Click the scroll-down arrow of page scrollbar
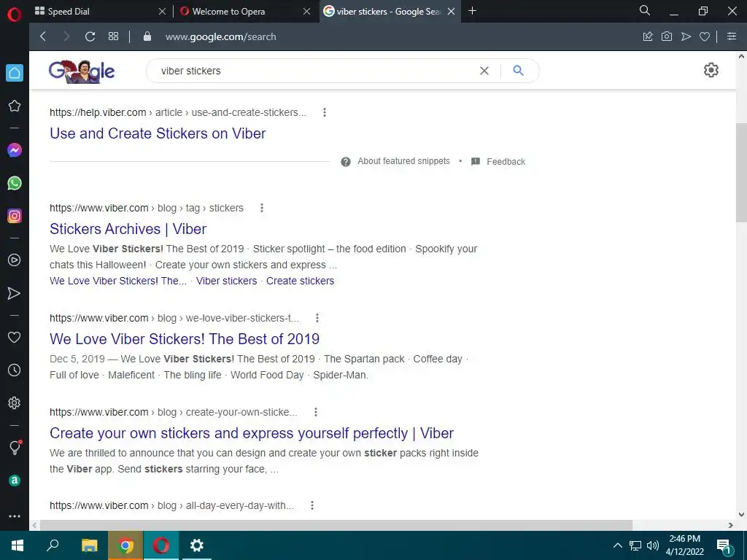This screenshot has height=560, width=747. pos(741,514)
